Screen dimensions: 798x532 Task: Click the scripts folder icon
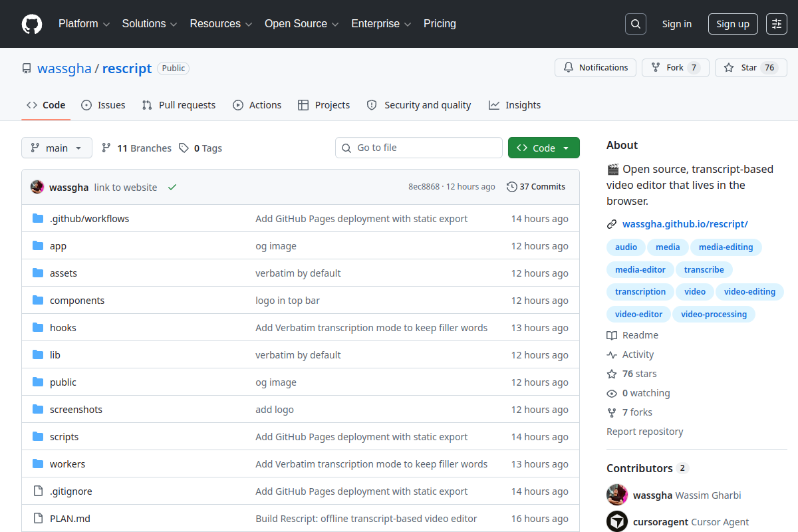pos(38,436)
